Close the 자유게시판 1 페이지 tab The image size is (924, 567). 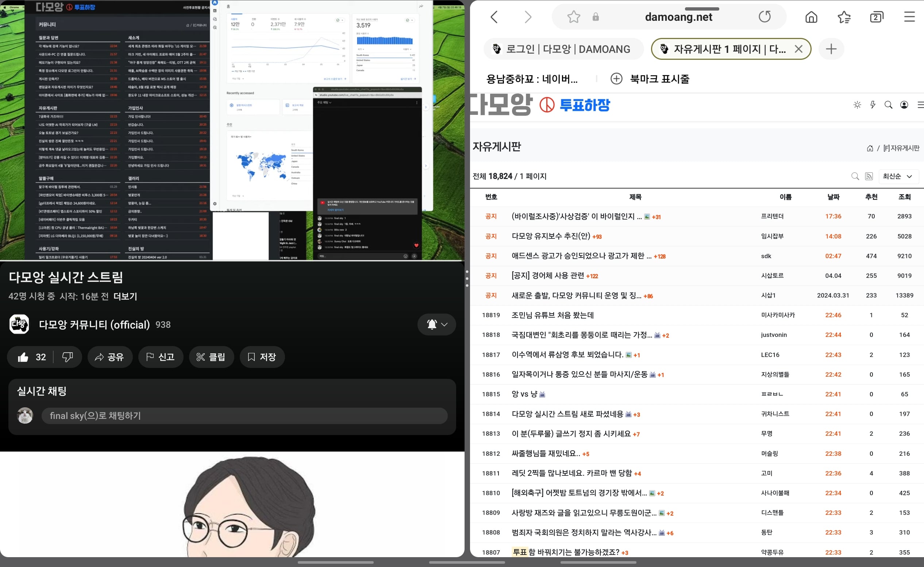pos(798,49)
